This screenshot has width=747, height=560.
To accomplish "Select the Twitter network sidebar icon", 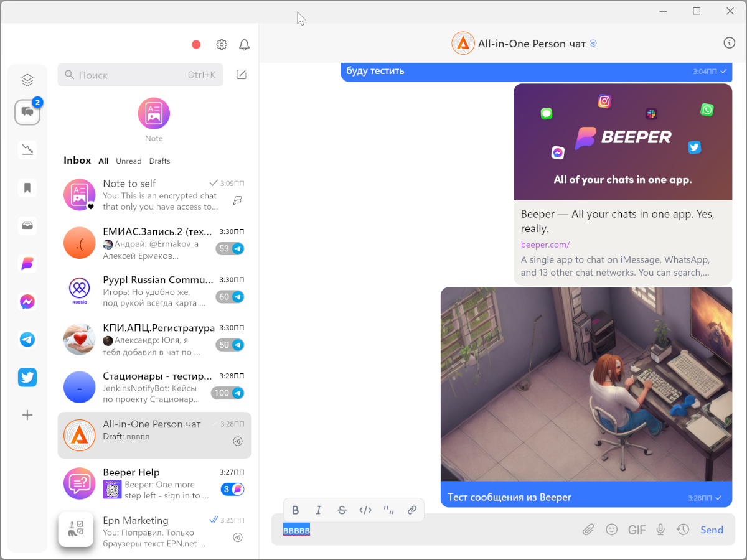I will point(27,378).
